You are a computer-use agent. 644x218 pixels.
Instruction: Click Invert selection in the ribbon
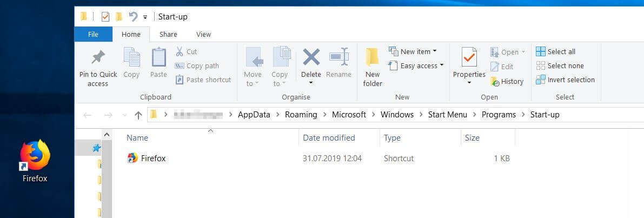tap(565, 80)
